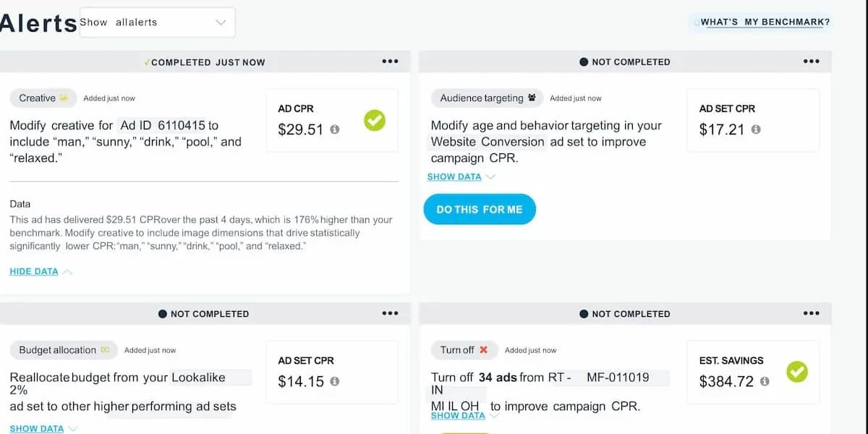Click info icon next to $29.51 AD CPR

point(334,129)
